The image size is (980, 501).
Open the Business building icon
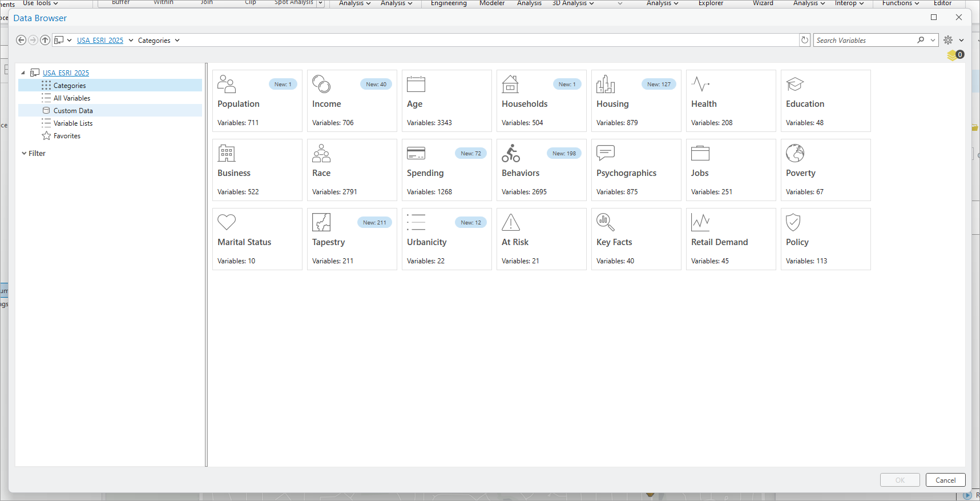coord(227,153)
